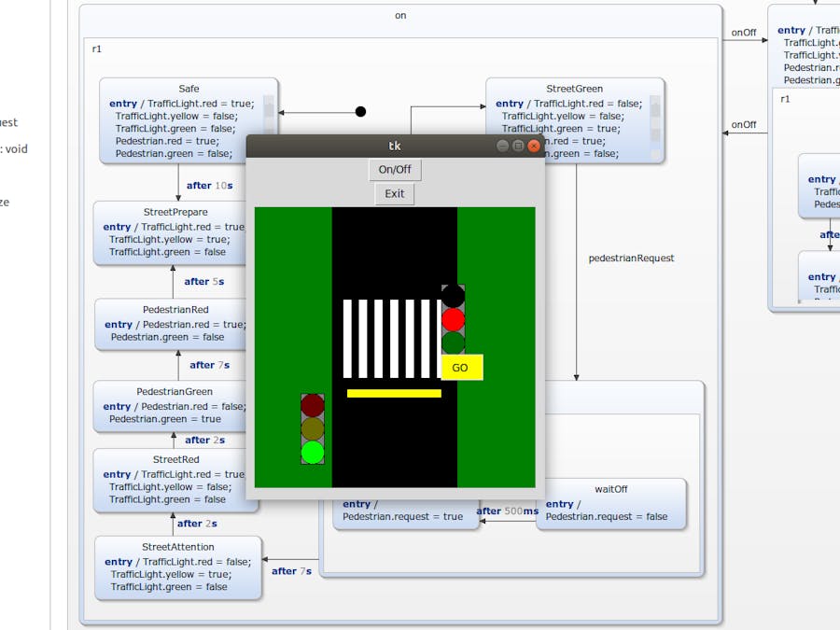Click 'after 2s' label above StreetAttention
840x630 pixels.
[x=197, y=524]
